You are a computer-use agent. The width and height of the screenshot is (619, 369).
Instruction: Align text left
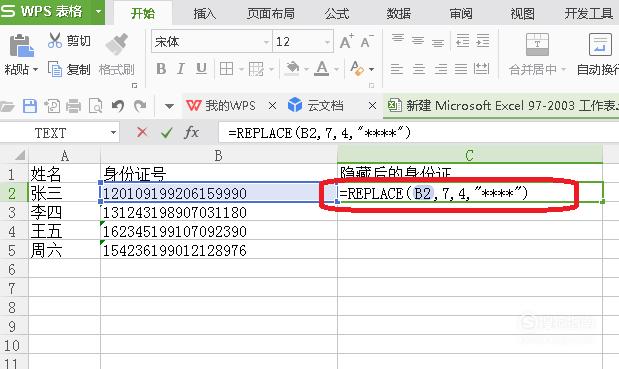397,69
